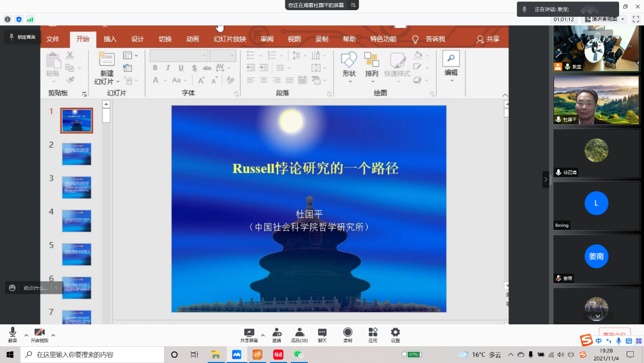Image resolution: width=644 pixels, height=363 pixels.
Task: Open meeting Settings (设置) gear
Action: coord(395,335)
